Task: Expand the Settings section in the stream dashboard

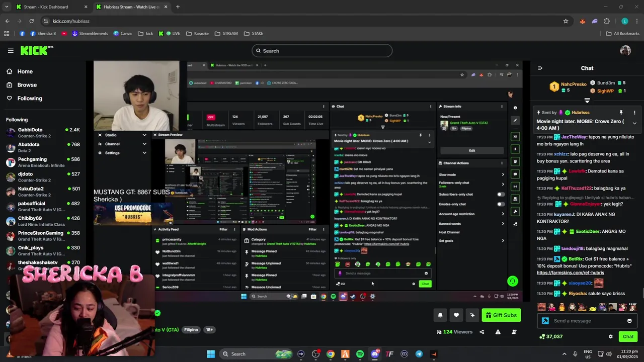Action: tap(144, 153)
